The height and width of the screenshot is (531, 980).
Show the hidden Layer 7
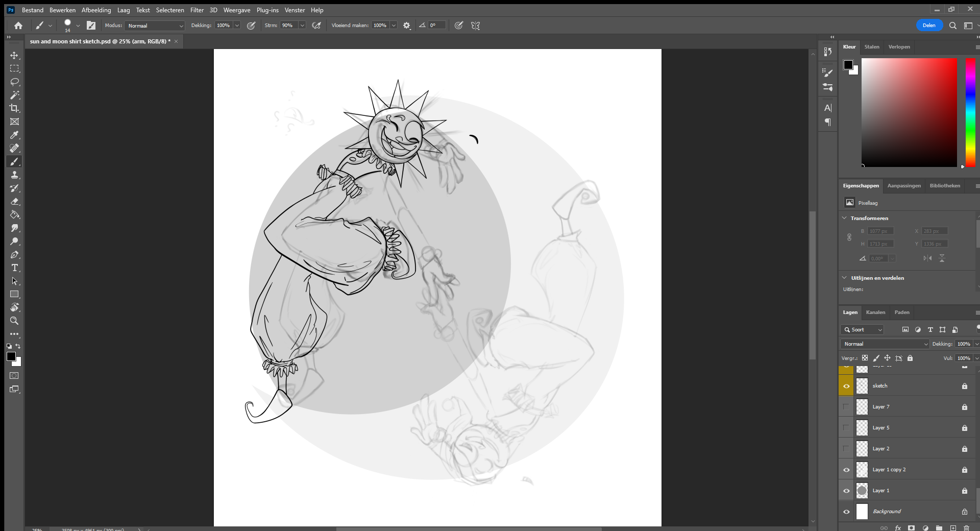(846, 407)
